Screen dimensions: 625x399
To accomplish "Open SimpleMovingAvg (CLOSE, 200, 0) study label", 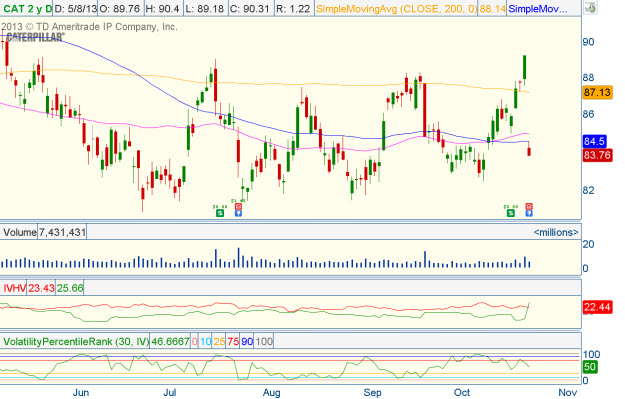I will [396, 8].
